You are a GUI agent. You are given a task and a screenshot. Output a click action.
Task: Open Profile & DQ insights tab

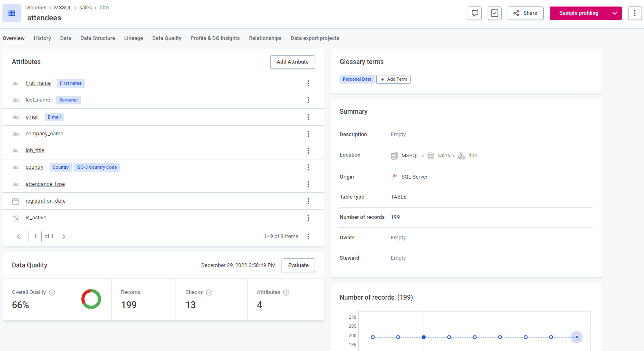[215, 38]
